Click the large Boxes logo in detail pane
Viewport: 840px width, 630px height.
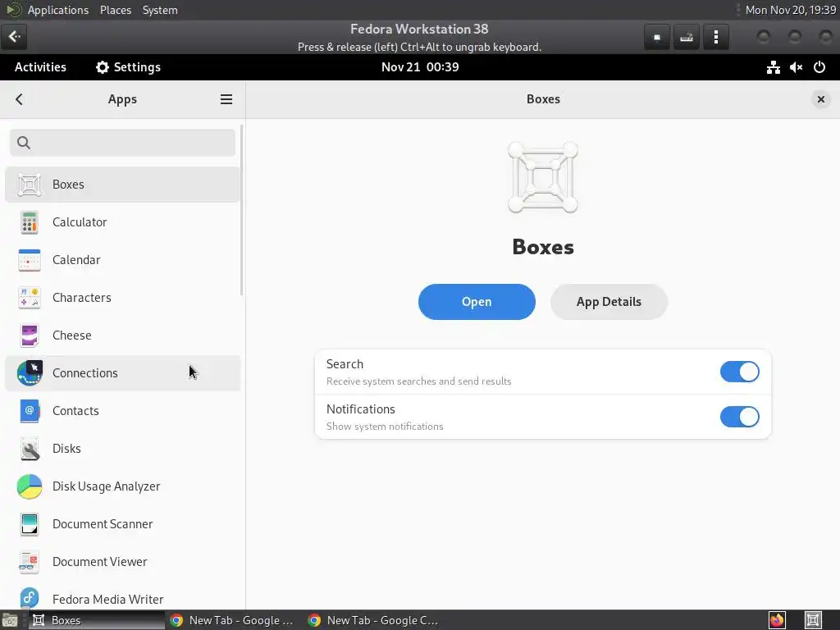[x=543, y=177]
